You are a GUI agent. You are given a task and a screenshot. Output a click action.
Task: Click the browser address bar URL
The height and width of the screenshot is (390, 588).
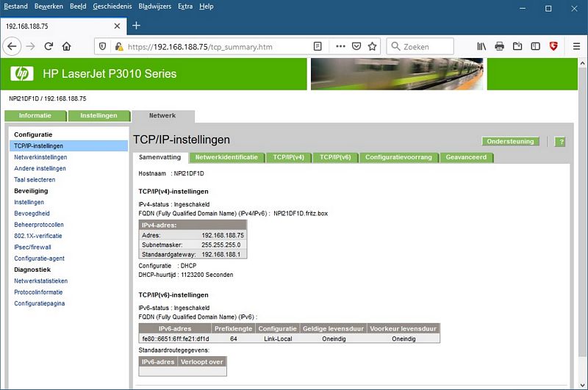[x=200, y=47]
